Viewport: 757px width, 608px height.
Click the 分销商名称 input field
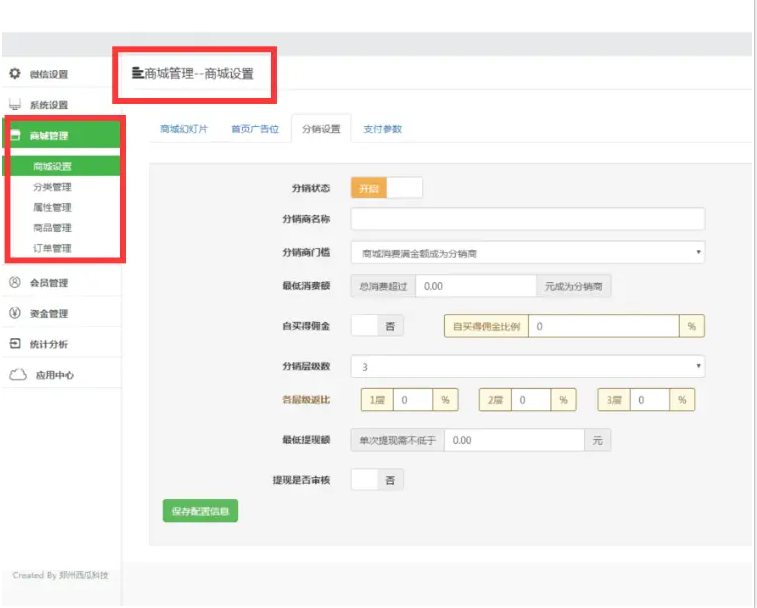coord(528,219)
